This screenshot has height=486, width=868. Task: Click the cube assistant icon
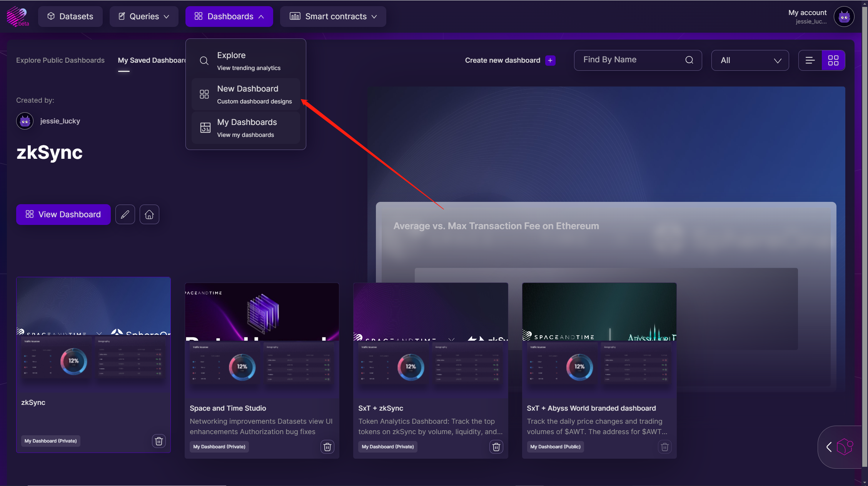(845, 447)
